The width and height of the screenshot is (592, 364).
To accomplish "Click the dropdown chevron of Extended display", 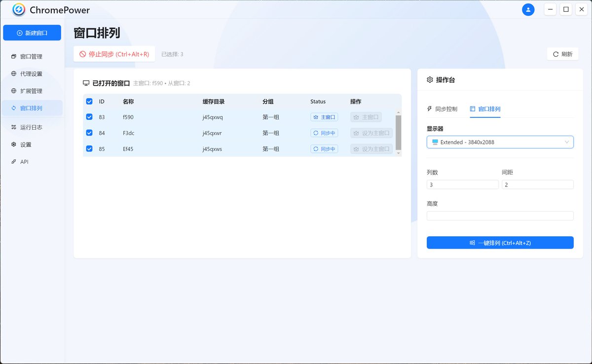I will [567, 142].
